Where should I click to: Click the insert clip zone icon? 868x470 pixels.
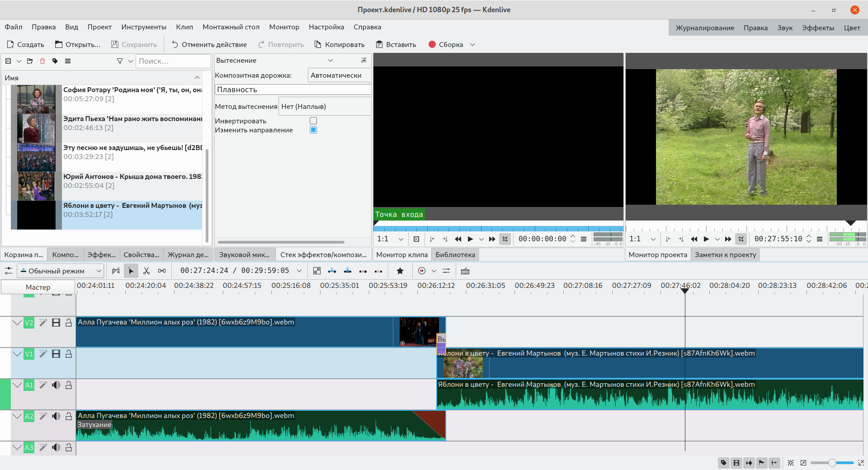332,271
